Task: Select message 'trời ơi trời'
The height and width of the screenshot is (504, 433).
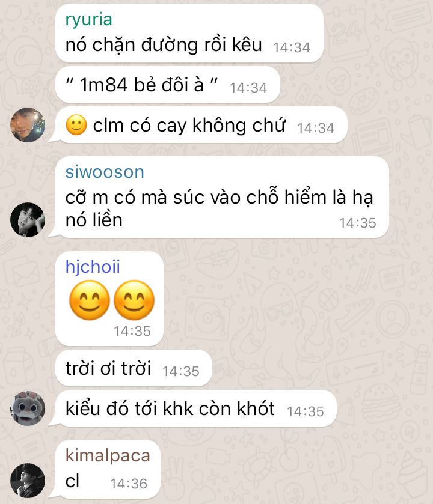Action: 134,368
